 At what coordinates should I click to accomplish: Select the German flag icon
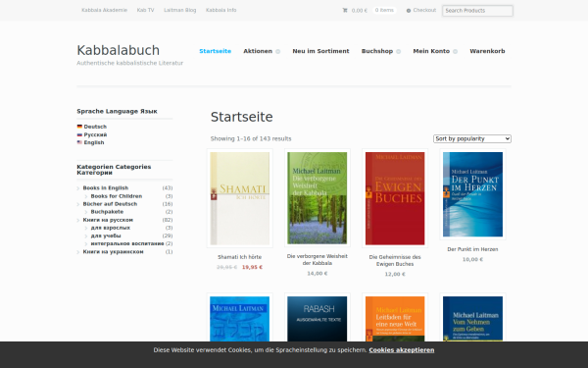tap(79, 127)
